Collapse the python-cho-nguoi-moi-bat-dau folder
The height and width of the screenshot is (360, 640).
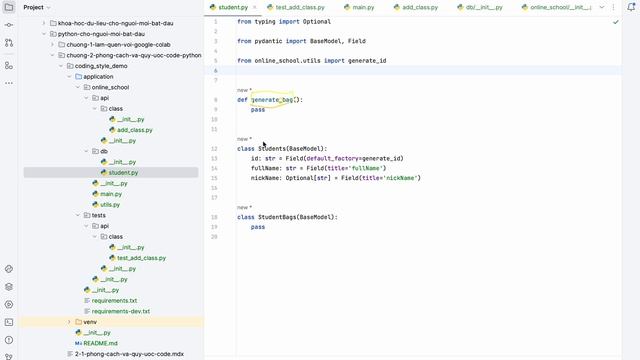click(44, 34)
